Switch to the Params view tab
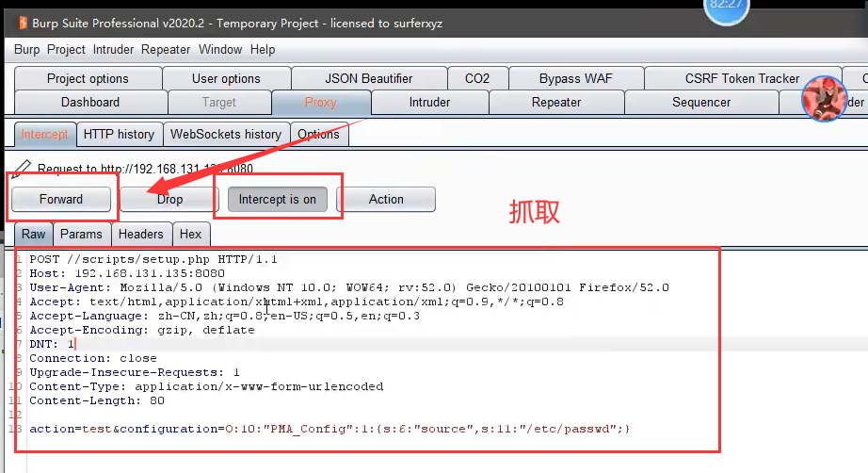 pos(81,235)
